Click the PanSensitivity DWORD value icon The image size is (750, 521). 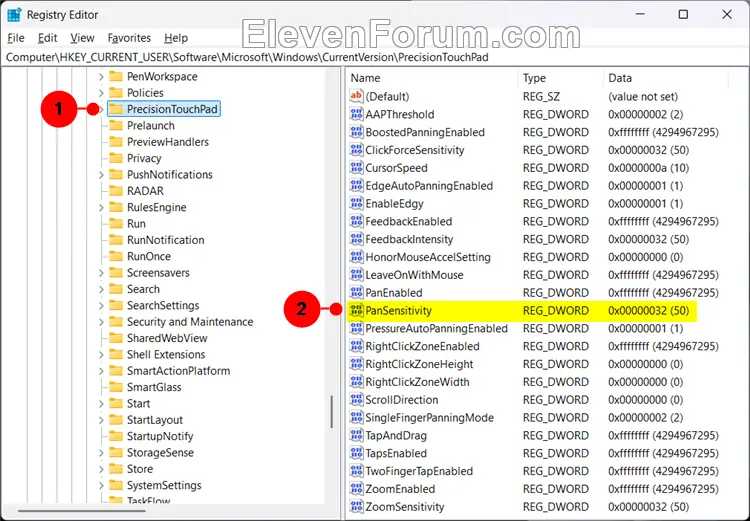click(356, 310)
